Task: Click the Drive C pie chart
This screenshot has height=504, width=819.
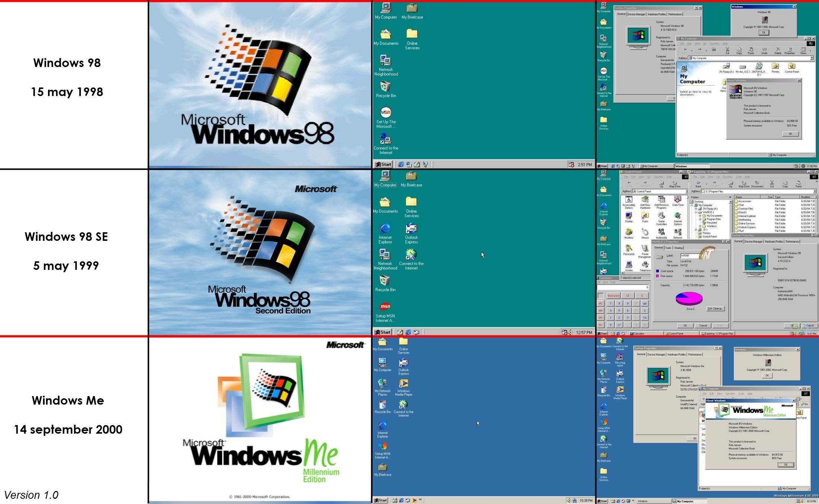Action: [689, 298]
